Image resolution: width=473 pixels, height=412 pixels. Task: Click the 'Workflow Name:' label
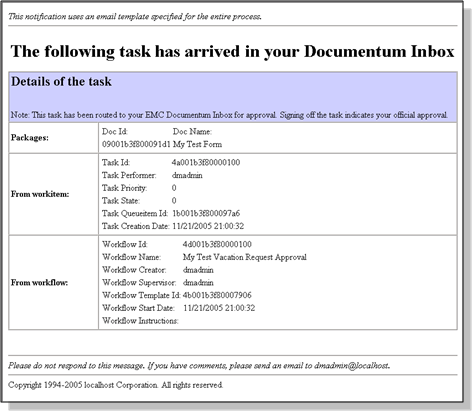(131, 257)
